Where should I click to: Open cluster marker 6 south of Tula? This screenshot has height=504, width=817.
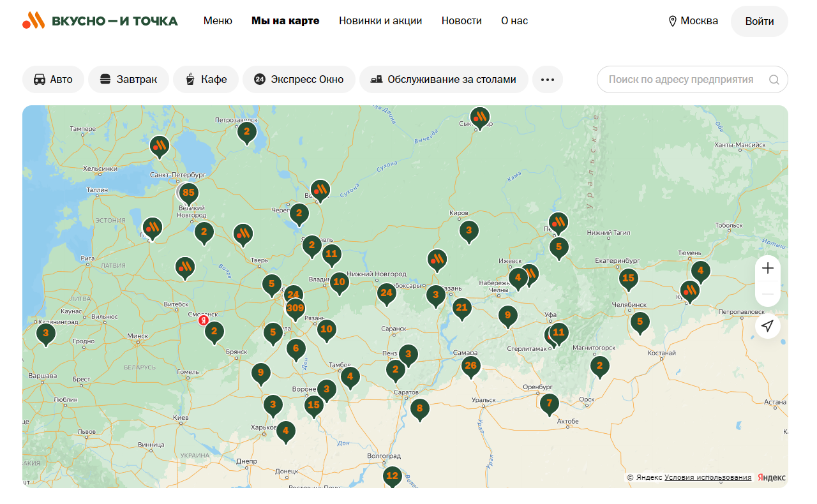296,350
